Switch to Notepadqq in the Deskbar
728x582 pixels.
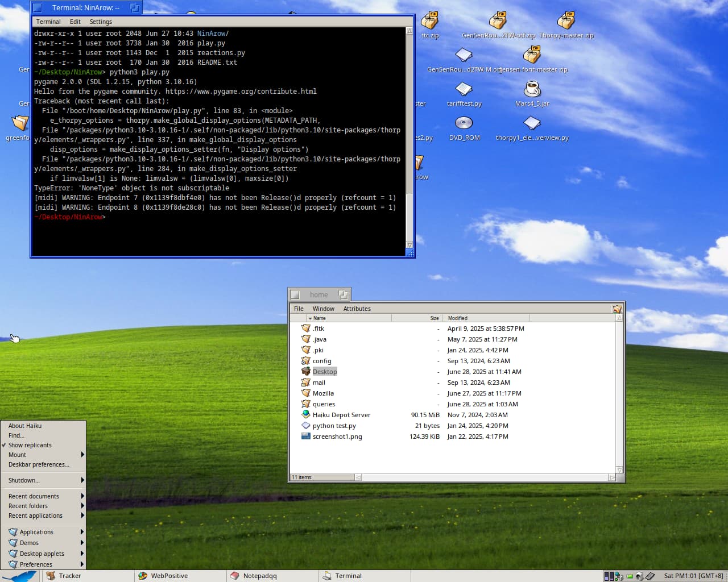(260, 576)
